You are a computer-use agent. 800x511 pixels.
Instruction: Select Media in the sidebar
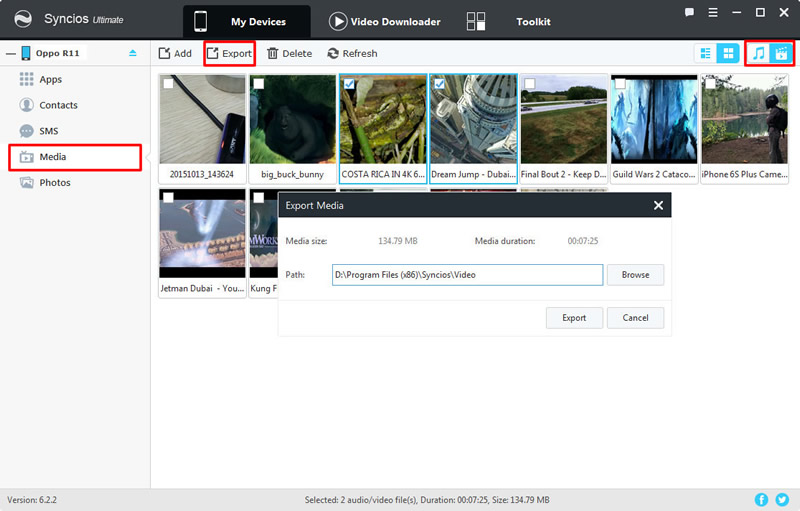click(75, 157)
